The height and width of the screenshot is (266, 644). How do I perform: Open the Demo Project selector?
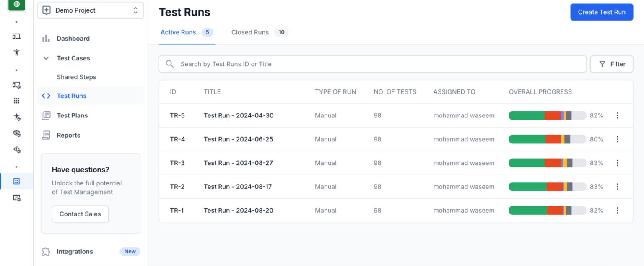(90, 10)
